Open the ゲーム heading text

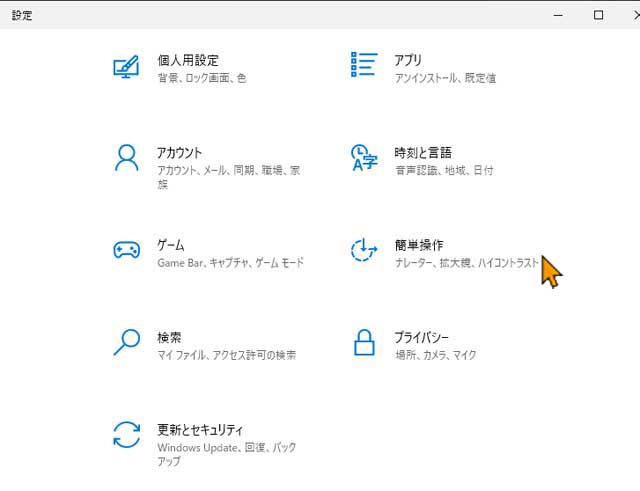pos(170,245)
